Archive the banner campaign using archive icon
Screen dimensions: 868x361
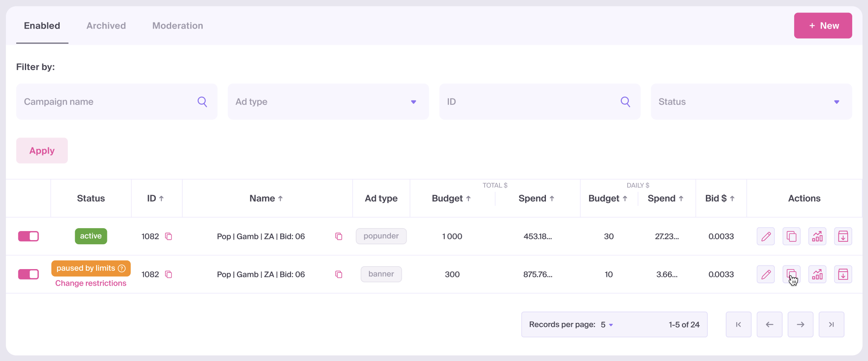[843, 274]
